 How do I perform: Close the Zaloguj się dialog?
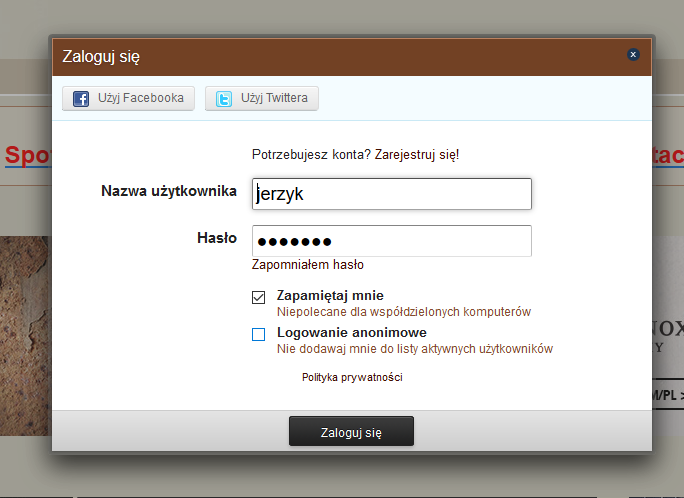coord(633,55)
